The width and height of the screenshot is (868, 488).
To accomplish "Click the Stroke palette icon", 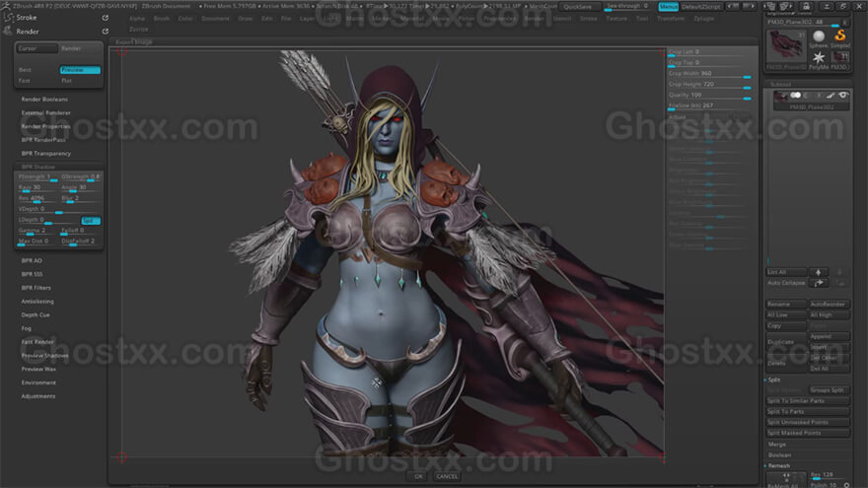I will pos(7,17).
